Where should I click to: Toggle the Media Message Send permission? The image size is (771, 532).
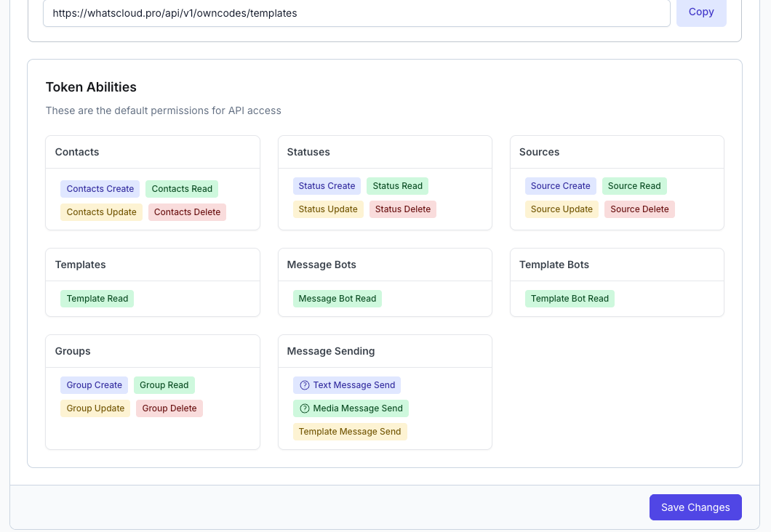pos(356,408)
